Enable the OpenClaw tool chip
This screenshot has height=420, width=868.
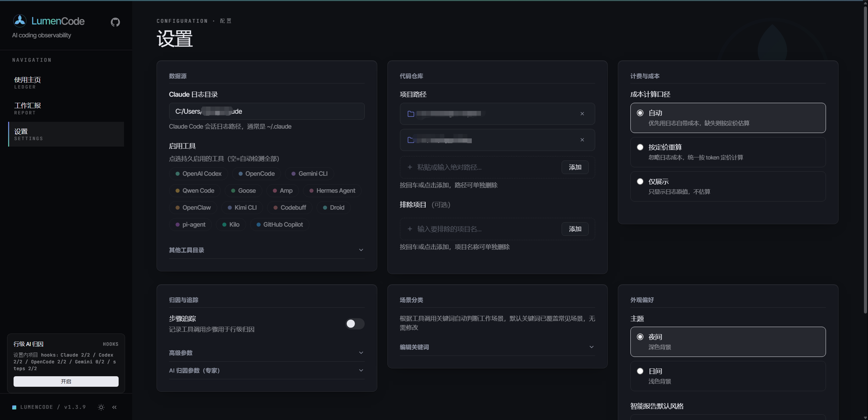[193, 208]
